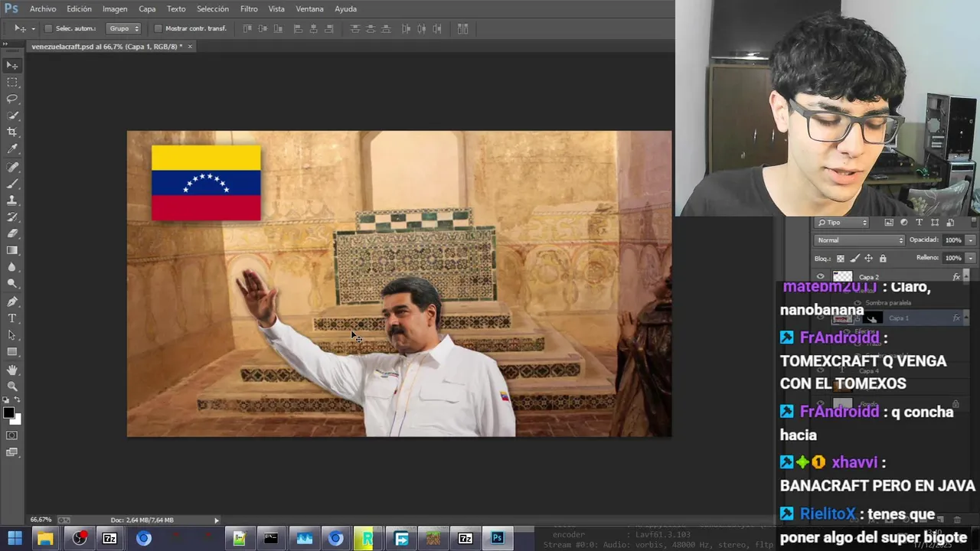Viewport: 980px width, 551px height.
Task: Enable Mostrar contr. transf. checkbox
Action: (158, 28)
